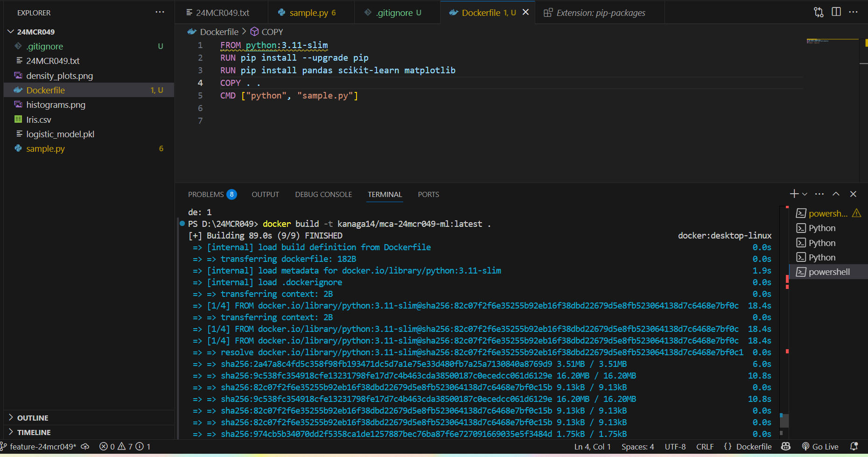Open Iris.csv data file
This screenshot has height=457, width=868.
[x=39, y=120]
